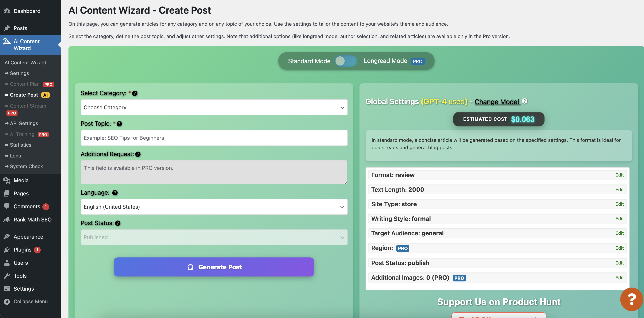
Task: Click the AI Content Wizard hat icon
Action: coord(7,41)
